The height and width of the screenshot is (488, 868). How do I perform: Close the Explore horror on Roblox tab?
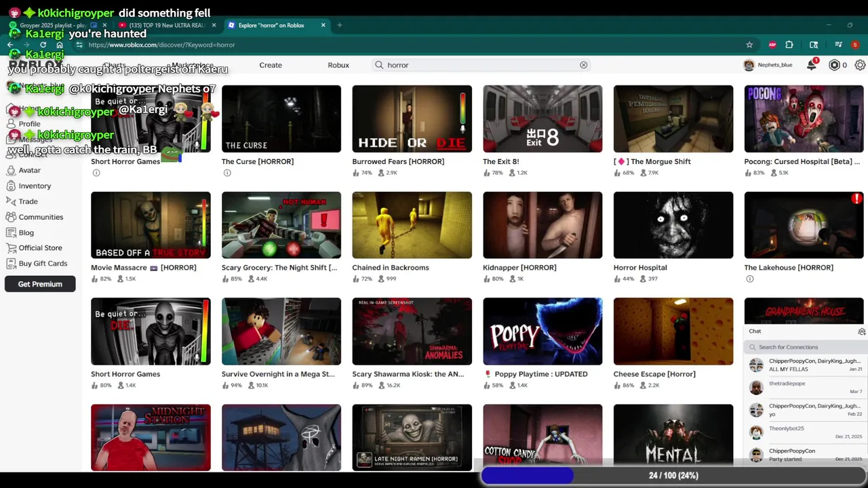coord(323,25)
